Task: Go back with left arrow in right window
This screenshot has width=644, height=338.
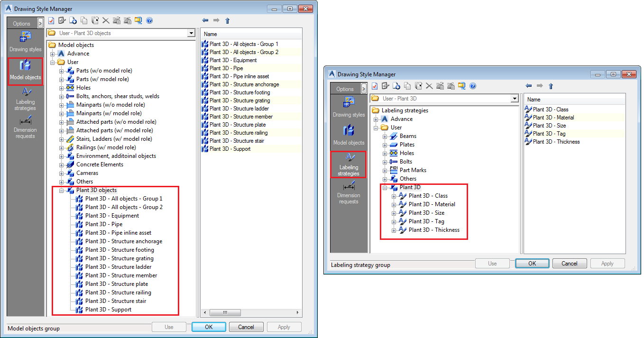Action: pyautogui.click(x=529, y=86)
